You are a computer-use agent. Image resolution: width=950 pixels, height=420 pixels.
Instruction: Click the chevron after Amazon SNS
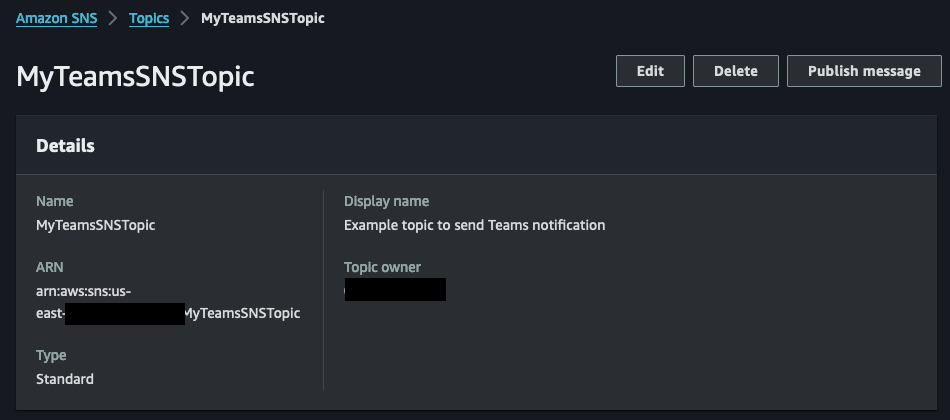pyautogui.click(x=113, y=18)
